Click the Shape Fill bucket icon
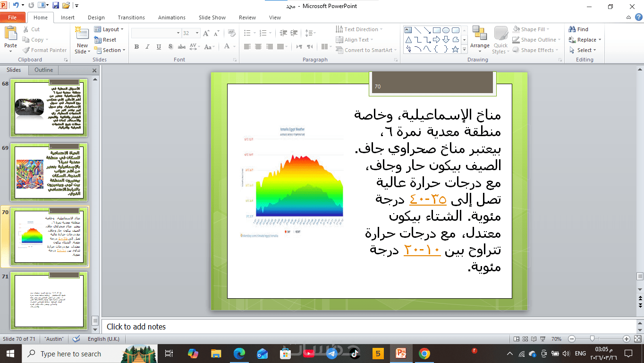The width and height of the screenshot is (644, 363). [x=516, y=29]
